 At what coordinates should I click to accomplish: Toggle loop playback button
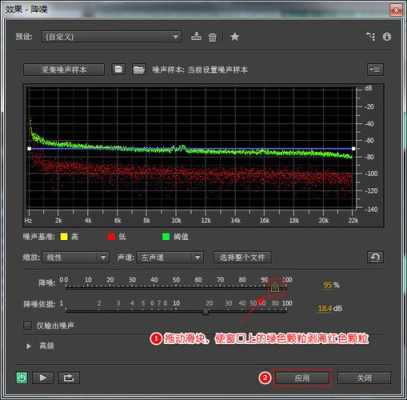(x=69, y=378)
